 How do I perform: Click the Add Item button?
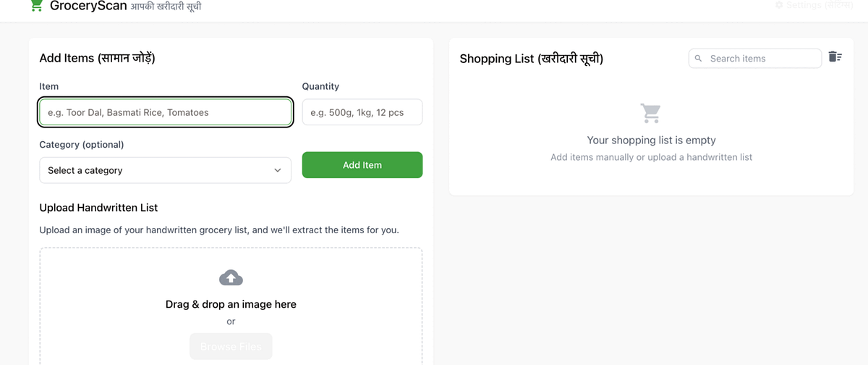[362, 165]
